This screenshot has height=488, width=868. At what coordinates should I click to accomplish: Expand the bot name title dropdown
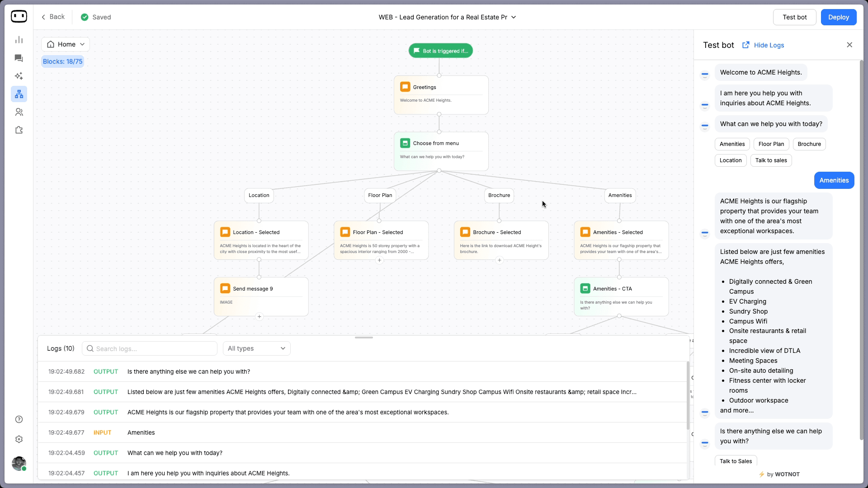(x=514, y=17)
